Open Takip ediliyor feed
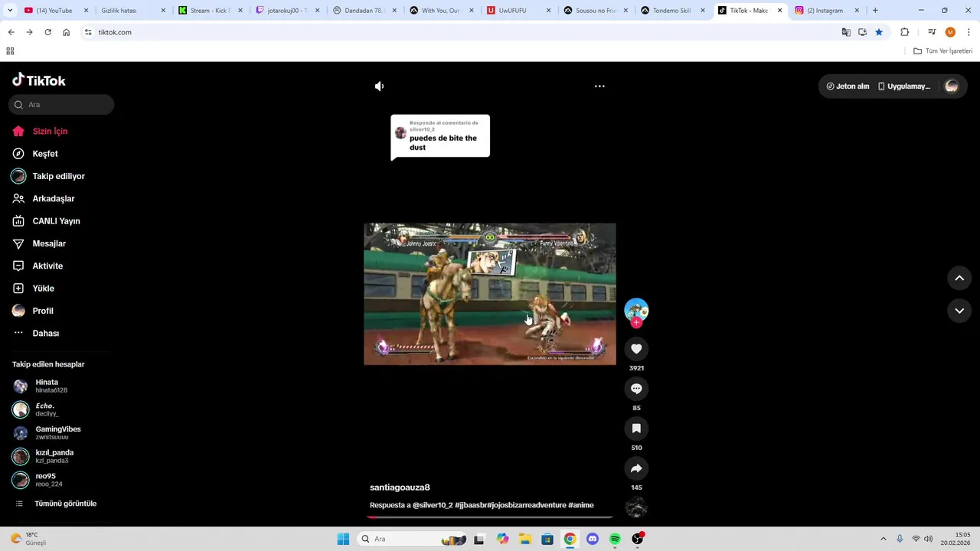Viewport: 980px width, 551px height. [x=58, y=176]
